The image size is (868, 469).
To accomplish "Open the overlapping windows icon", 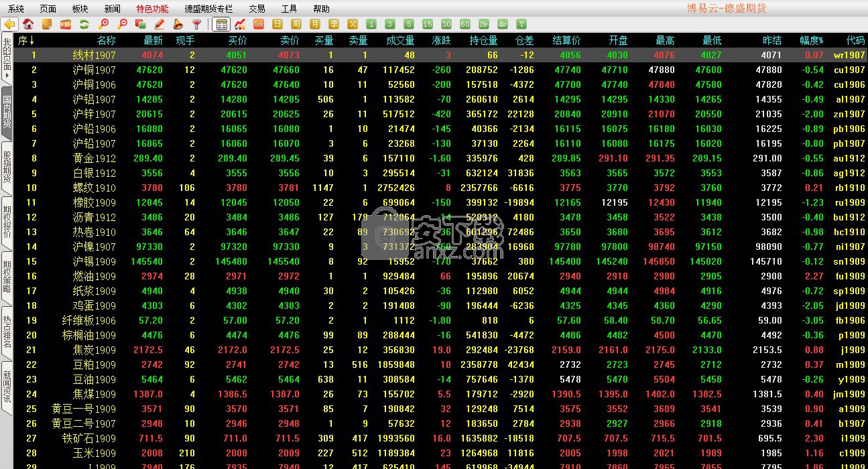I will coord(141,24).
